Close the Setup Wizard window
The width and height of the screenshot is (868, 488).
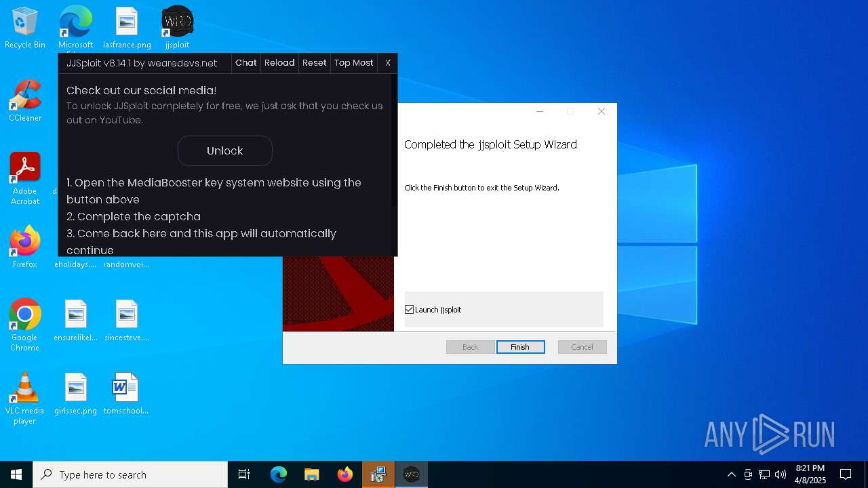(601, 111)
